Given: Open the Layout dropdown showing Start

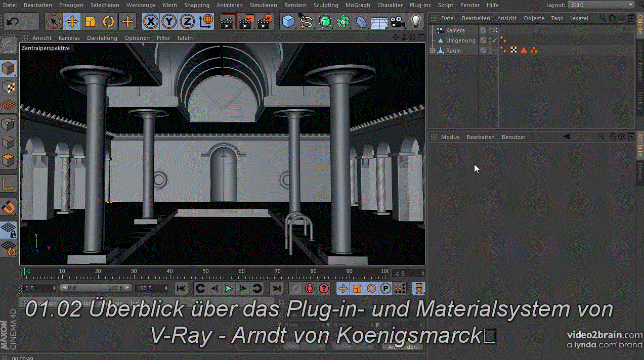Looking at the screenshot, I should [x=600, y=5].
